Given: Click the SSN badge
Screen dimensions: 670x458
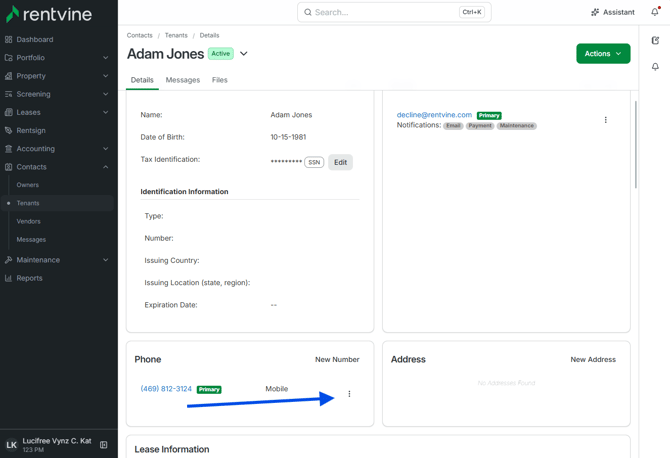Looking at the screenshot, I should pos(314,162).
